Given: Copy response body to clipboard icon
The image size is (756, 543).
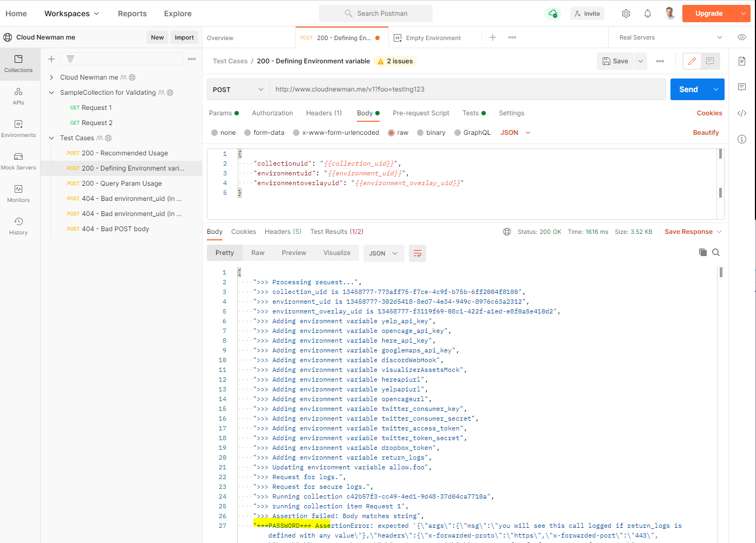Looking at the screenshot, I should click(x=703, y=252).
